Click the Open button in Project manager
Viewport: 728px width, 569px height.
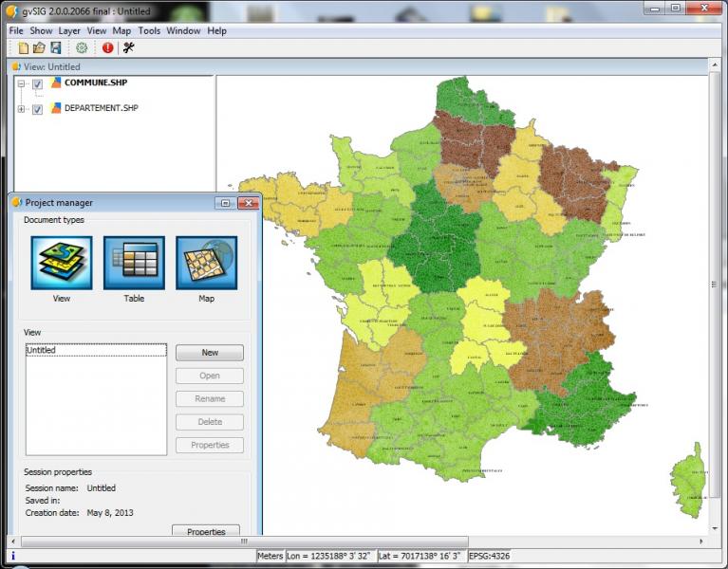(210, 376)
